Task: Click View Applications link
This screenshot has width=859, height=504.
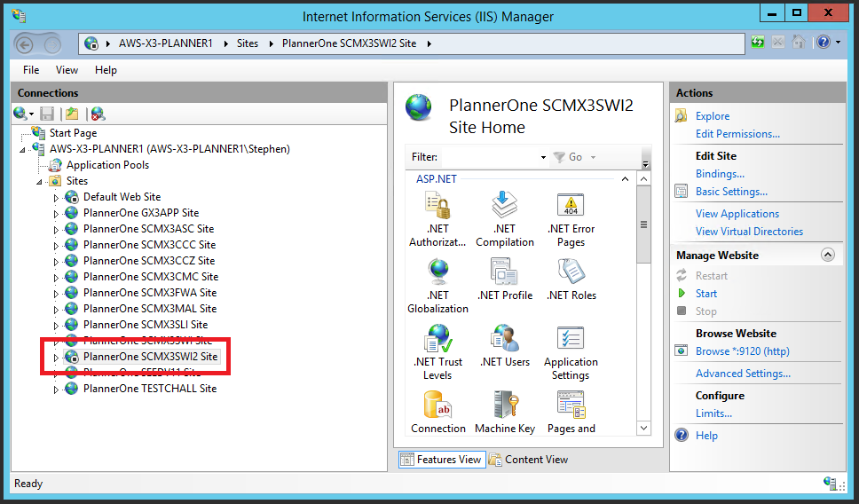Action: (737, 214)
